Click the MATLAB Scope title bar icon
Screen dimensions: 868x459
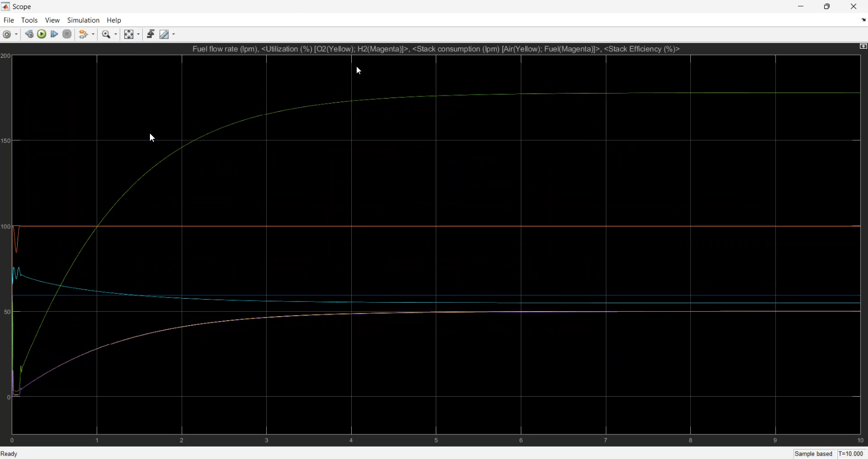tap(6, 7)
